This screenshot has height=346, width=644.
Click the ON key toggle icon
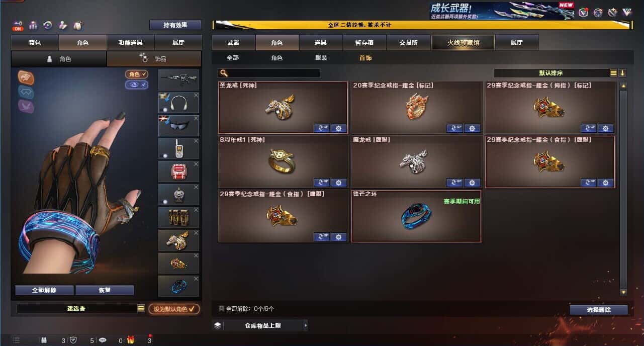tap(18, 26)
